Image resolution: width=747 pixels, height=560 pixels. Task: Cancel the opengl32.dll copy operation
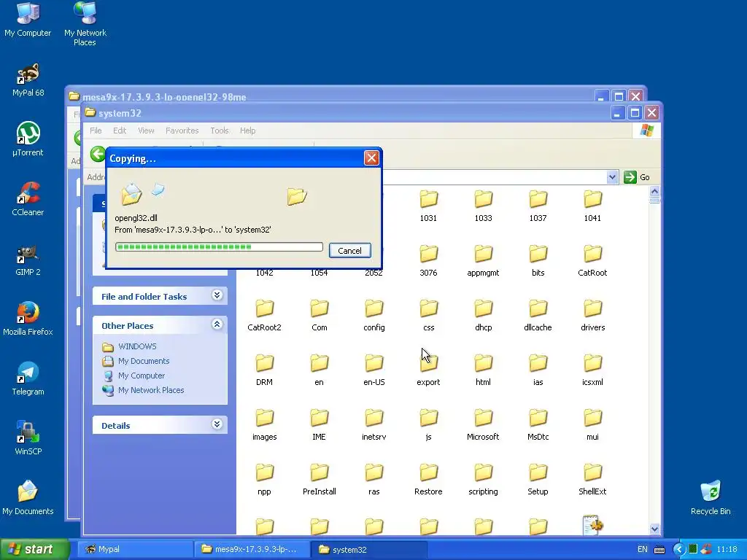(349, 251)
